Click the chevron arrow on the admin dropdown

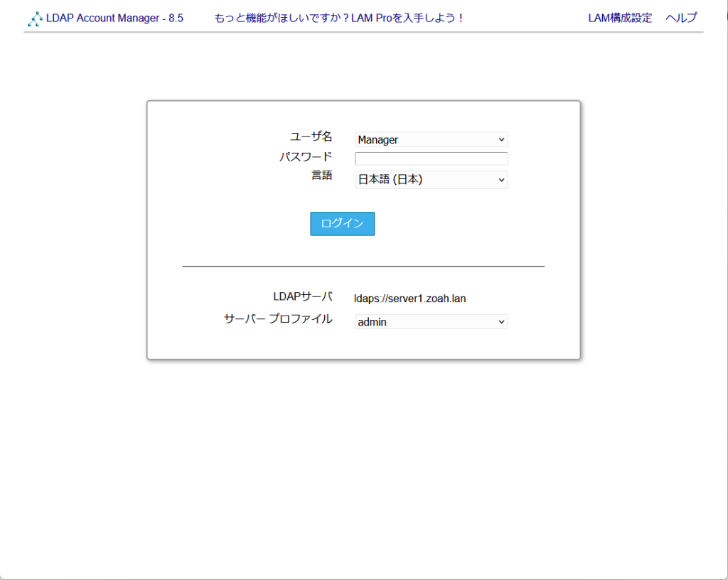pos(501,322)
